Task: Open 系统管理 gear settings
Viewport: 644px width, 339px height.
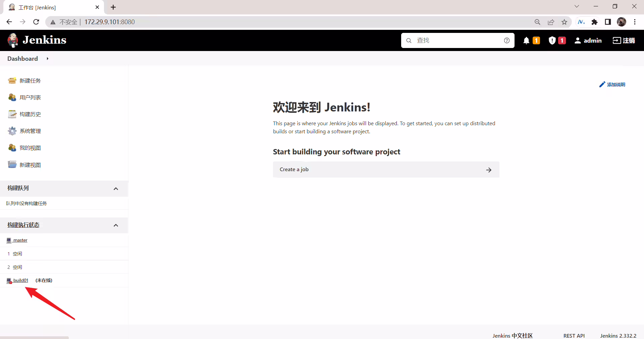Action: (x=12, y=131)
